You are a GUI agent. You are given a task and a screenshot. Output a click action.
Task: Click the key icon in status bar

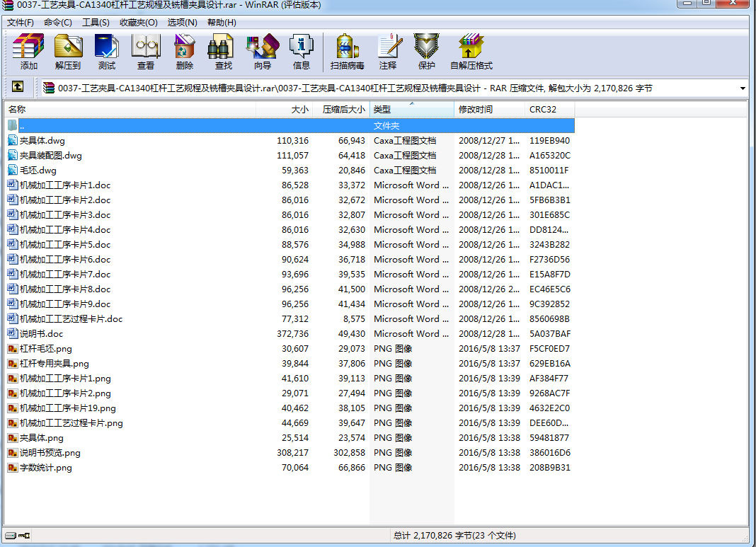(24, 536)
